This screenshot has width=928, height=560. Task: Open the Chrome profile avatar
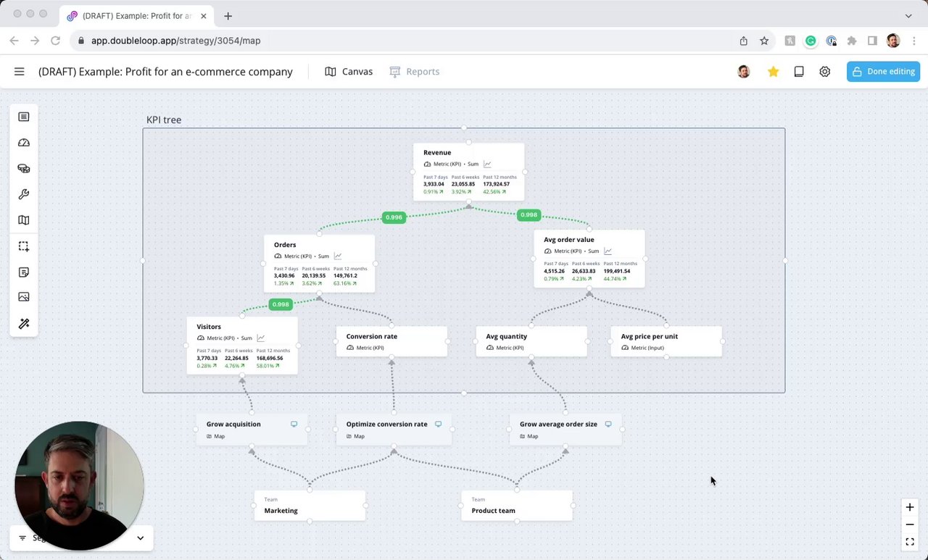pyautogui.click(x=893, y=41)
